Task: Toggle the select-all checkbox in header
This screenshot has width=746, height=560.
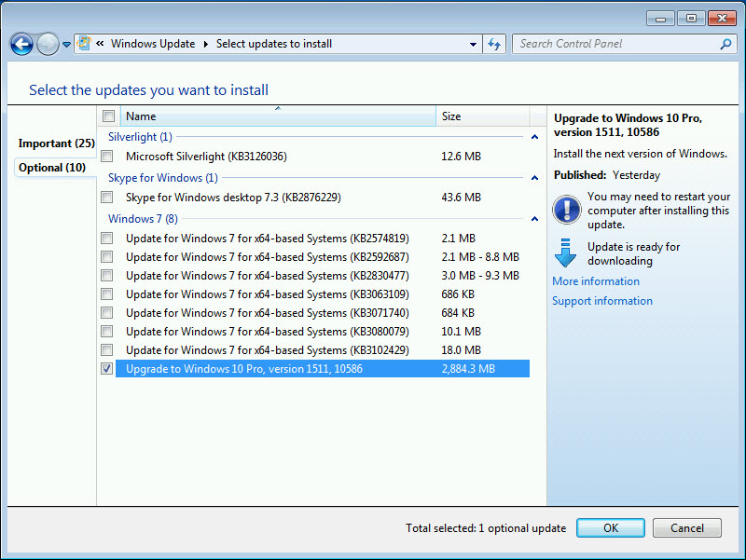Action: [x=108, y=116]
